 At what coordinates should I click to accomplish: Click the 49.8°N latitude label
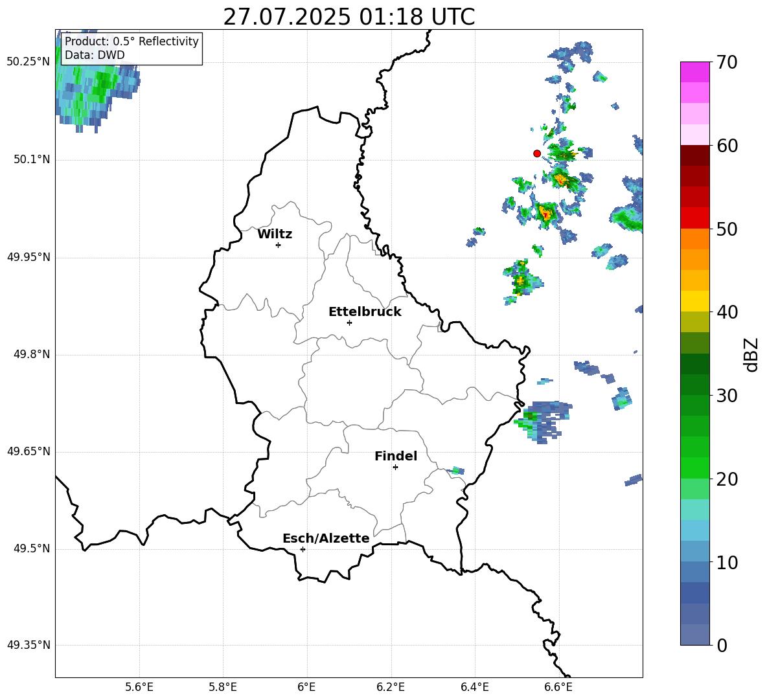tap(32, 354)
